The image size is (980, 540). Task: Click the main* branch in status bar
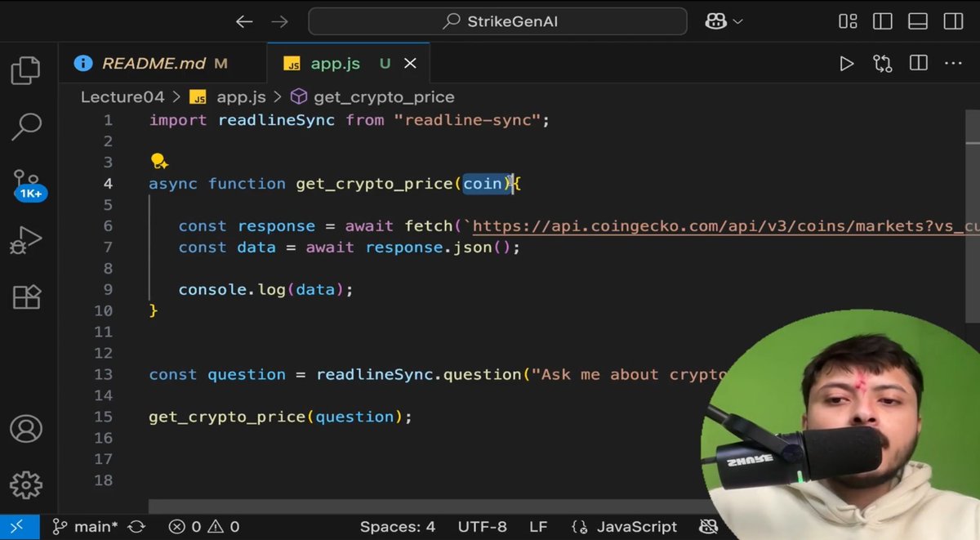[85, 527]
